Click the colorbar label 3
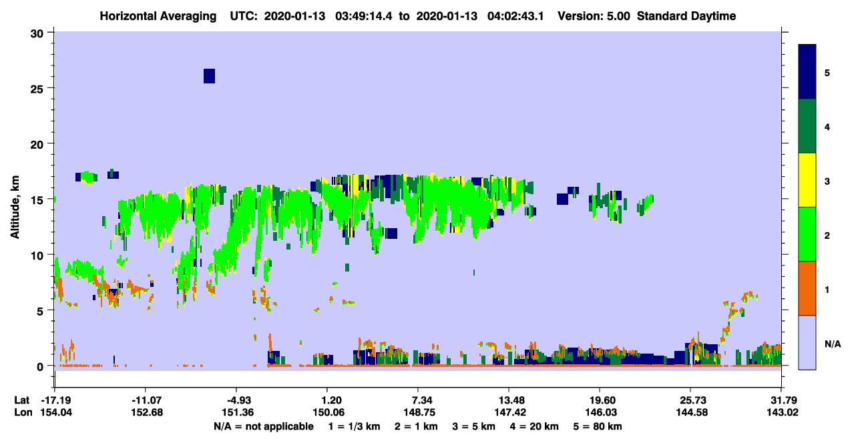Screen dimensions: 868x445 pyautogui.click(x=827, y=180)
